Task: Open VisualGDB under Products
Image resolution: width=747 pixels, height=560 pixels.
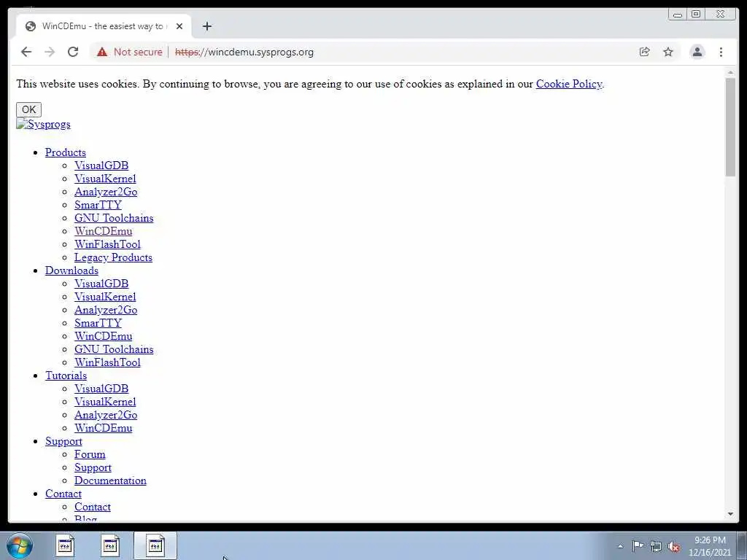Action: (x=101, y=166)
